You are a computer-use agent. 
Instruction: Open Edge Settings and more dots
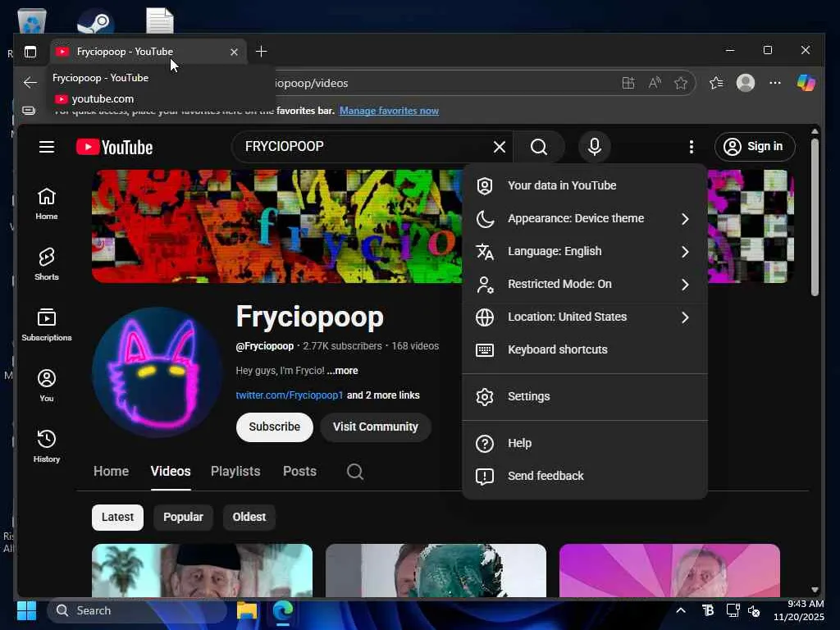point(775,83)
